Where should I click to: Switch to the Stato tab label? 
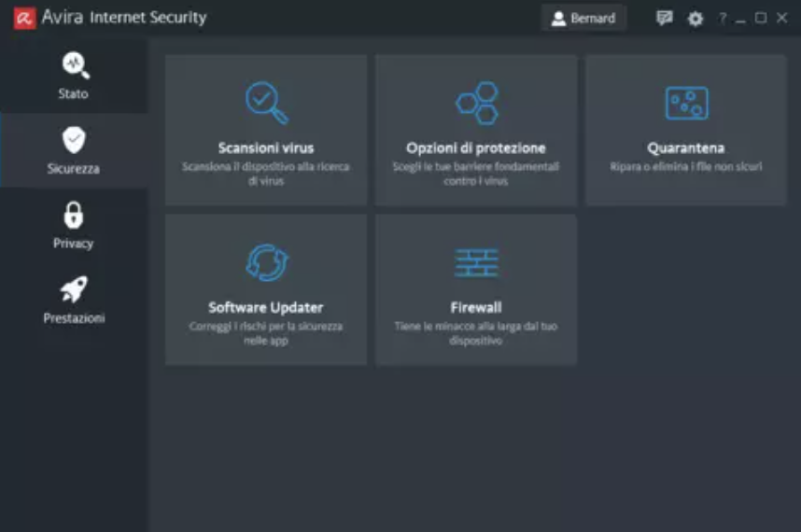[x=73, y=94]
